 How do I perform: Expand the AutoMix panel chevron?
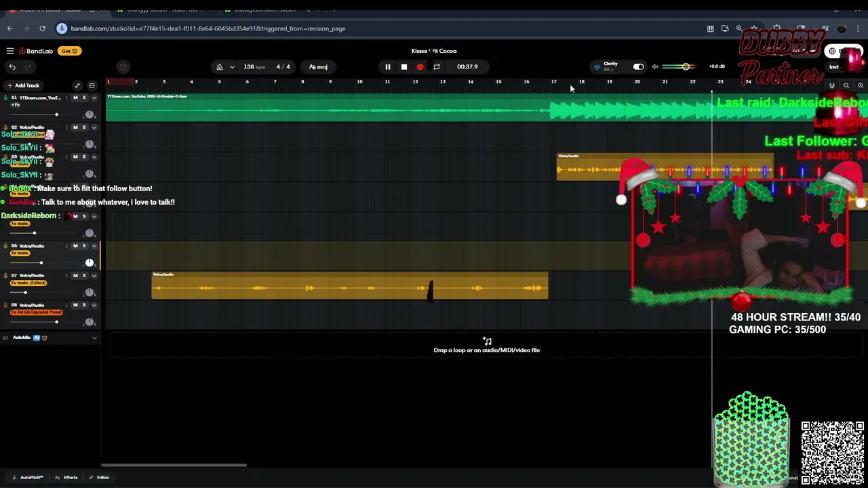94,338
